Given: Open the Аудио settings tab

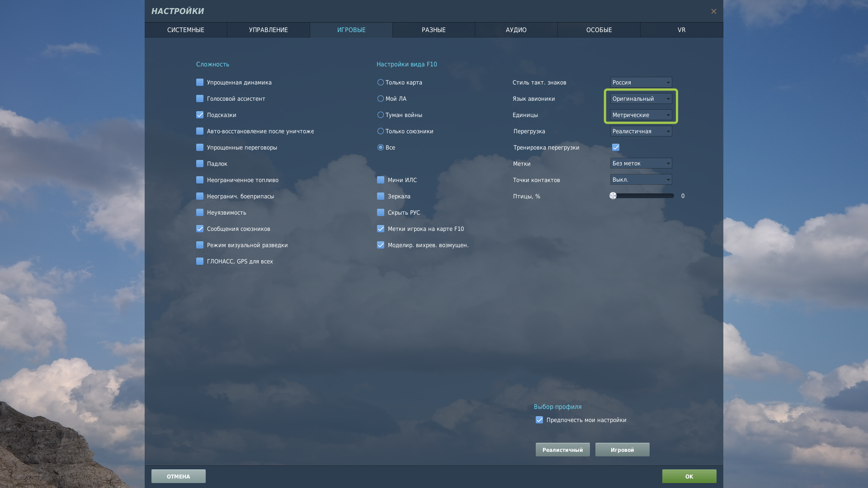Looking at the screenshot, I should 516,30.
